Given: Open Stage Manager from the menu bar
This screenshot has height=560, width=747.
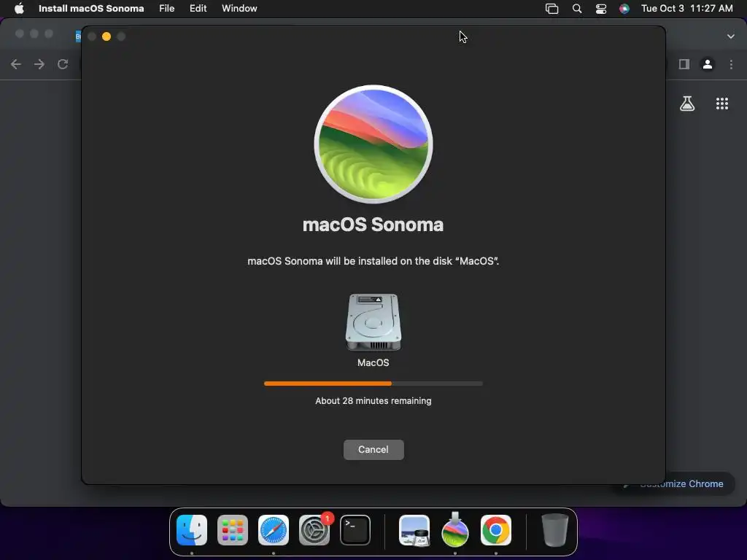Looking at the screenshot, I should [x=551, y=9].
